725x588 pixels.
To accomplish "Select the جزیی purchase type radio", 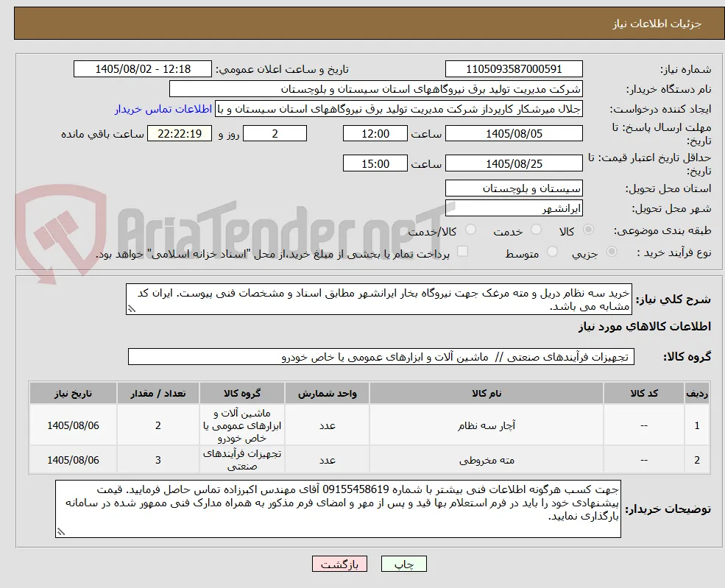I will [611, 252].
